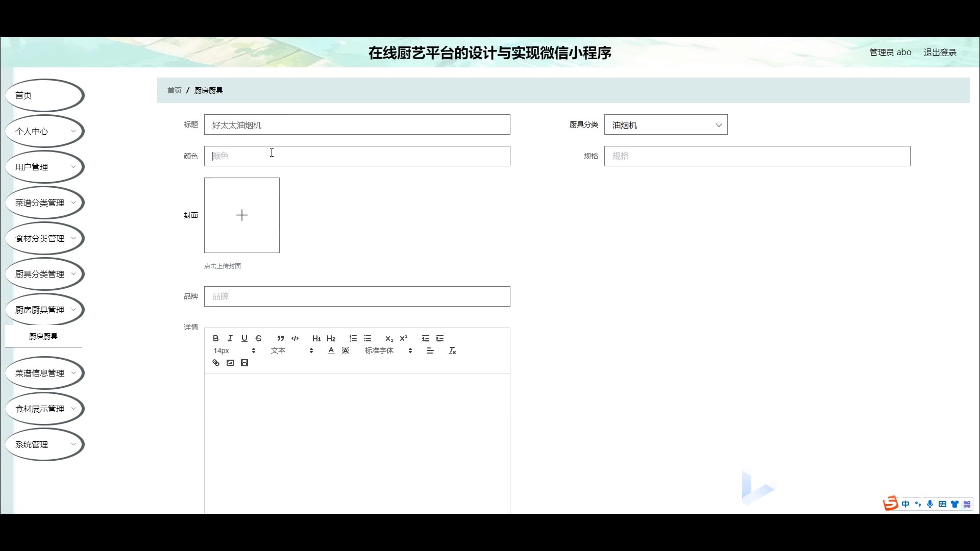Click the 退出登录 logout link
The width and height of the screenshot is (980, 551).
940,52
